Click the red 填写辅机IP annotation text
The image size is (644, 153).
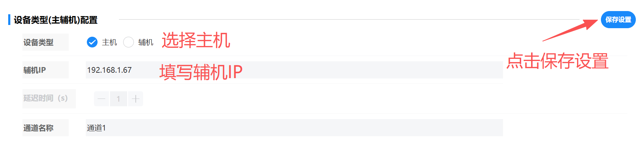pos(201,72)
